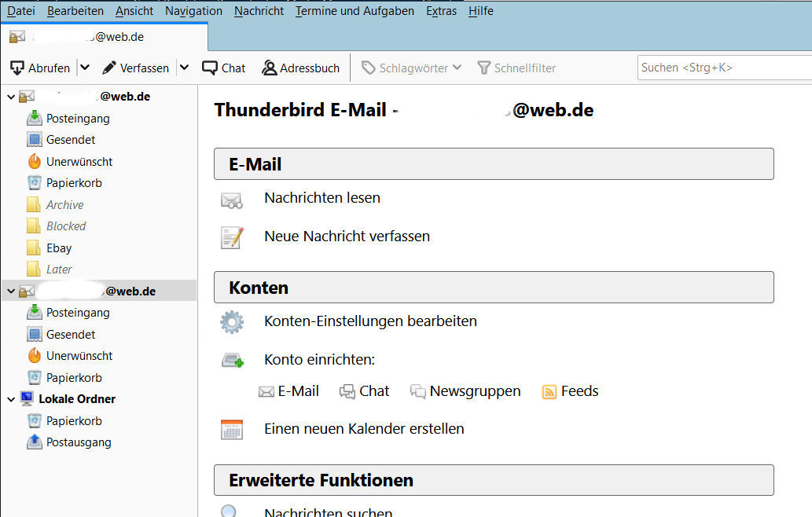Image resolution: width=812 pixels, height=517 pixels.
Task: Click the Schlagwörter tag icon
Action: 368,68
